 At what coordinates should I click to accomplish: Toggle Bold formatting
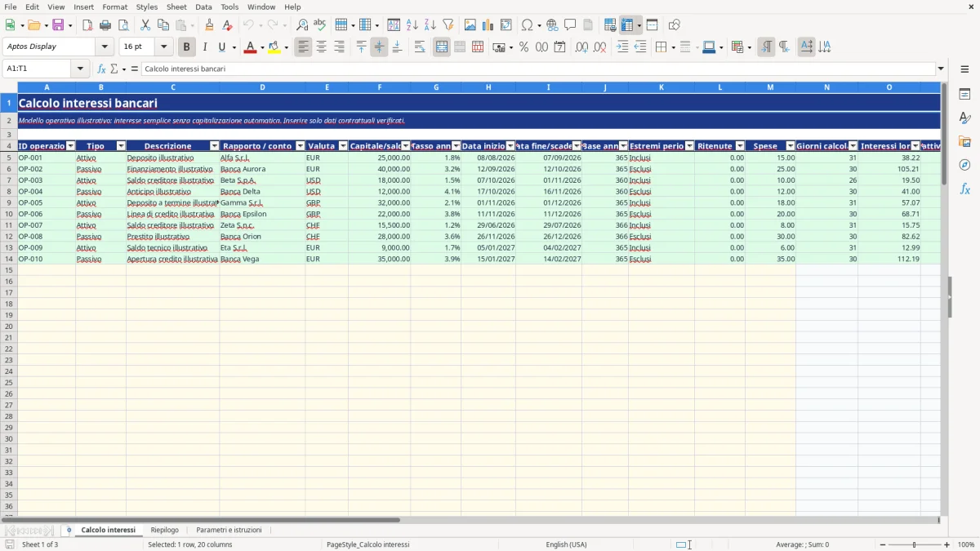(x=186, y=47)
